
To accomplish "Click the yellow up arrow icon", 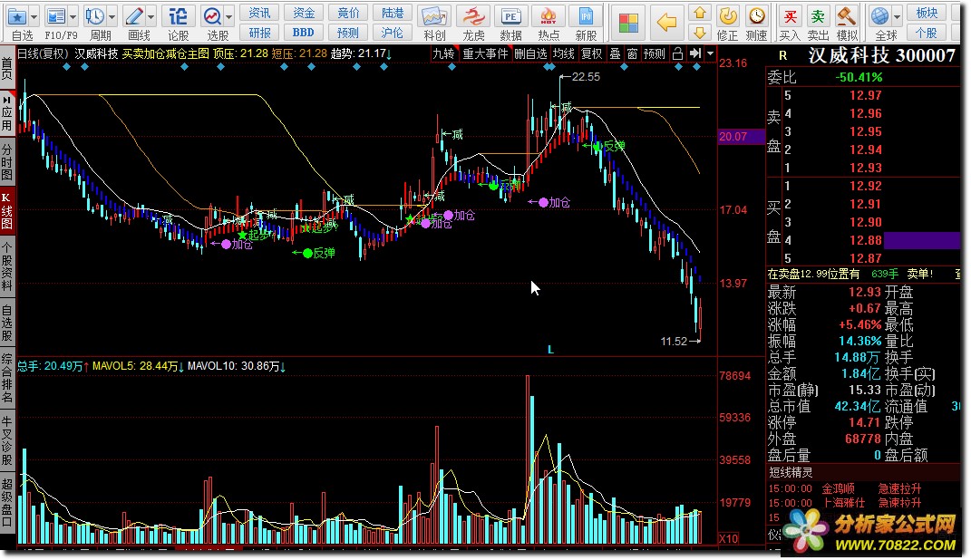I will tap(700, 13).
